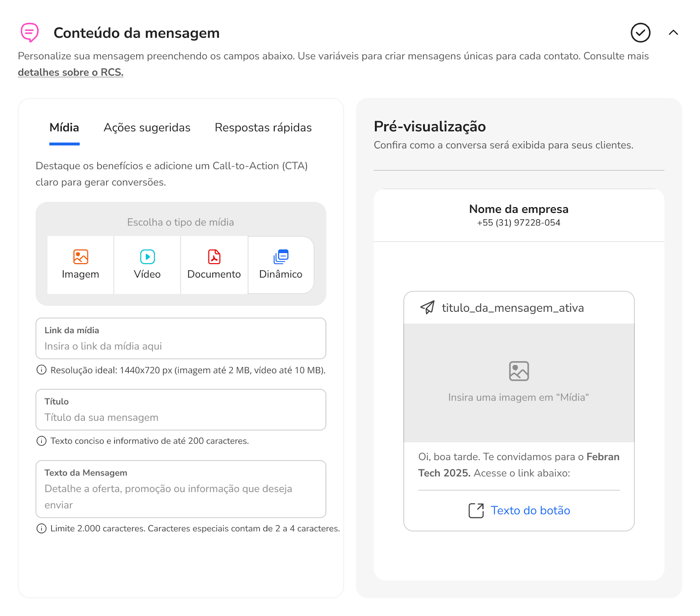
Task: Focus the Título input field
Action: tap(181, 417)
